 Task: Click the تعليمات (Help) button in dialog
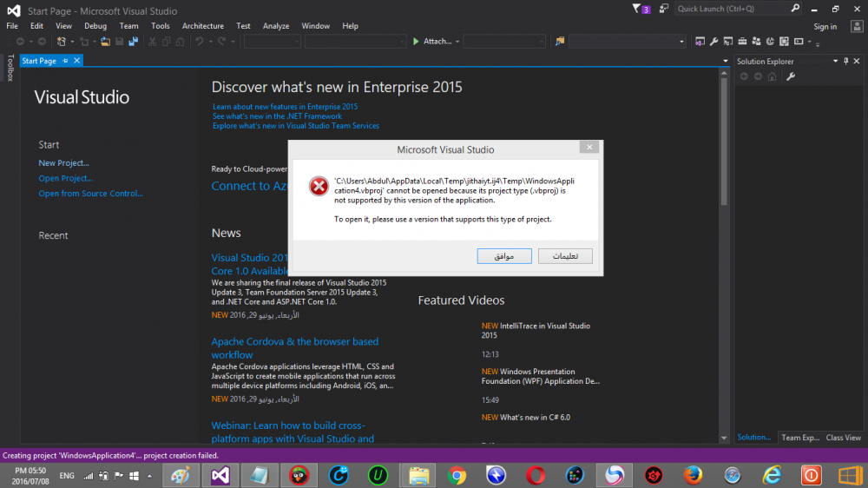(x=565, y=256)
